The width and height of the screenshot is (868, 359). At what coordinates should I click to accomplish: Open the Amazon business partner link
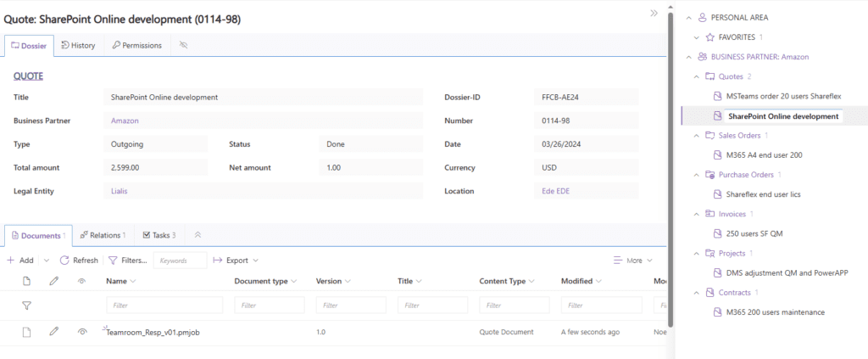coord(125,121)
